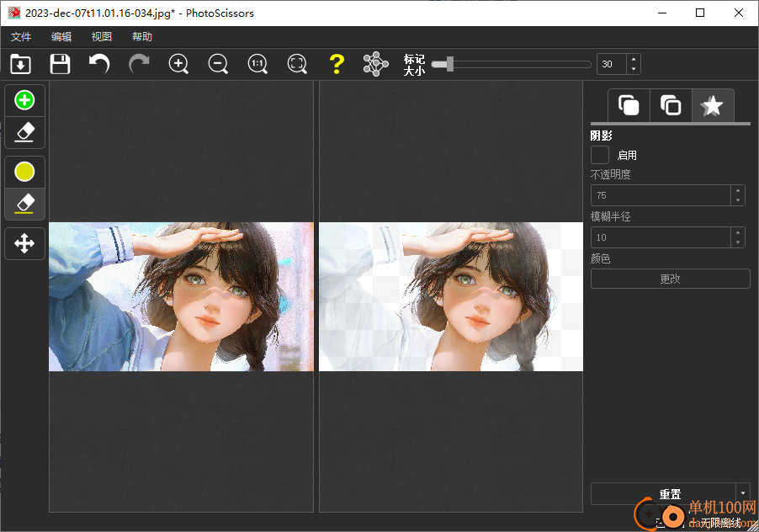Viewport: 759px width, 532px height.
Task: Open help with the yellow question mark
Action: 337,64
